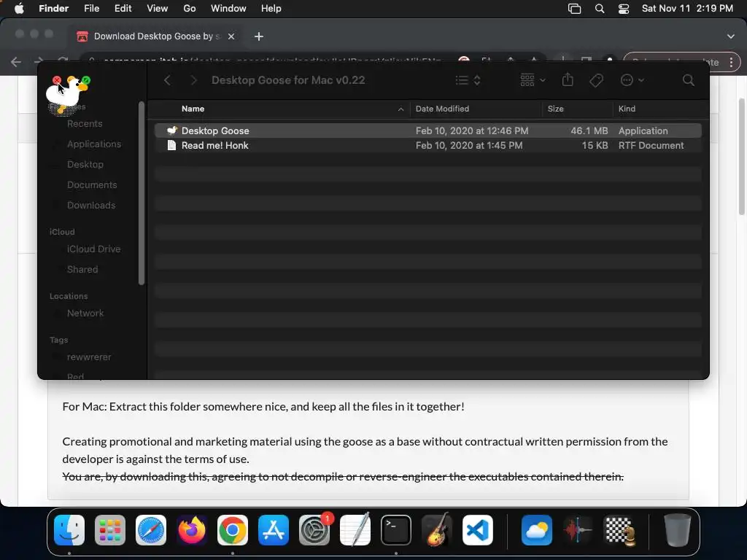Expand the browser tab search chevron
The height and width of the screenshot is (560, 747).
(731, 36)
